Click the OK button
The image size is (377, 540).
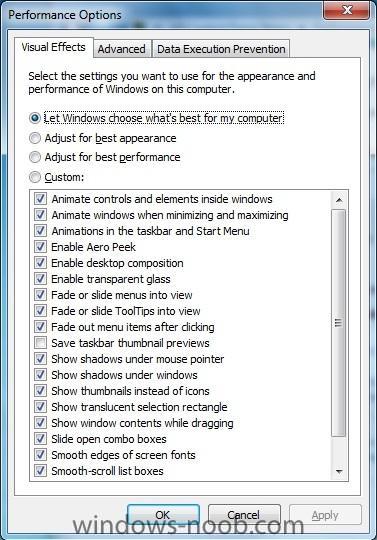tap(163, 515)
